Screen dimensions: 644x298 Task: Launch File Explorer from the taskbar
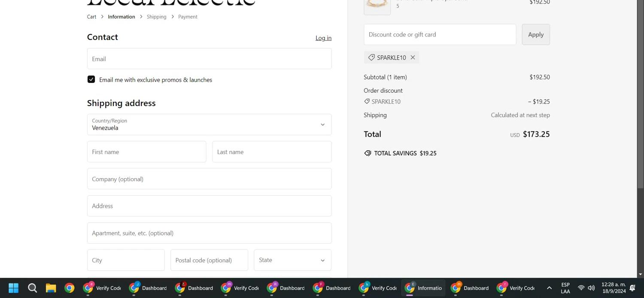click(x=51, y=288)
